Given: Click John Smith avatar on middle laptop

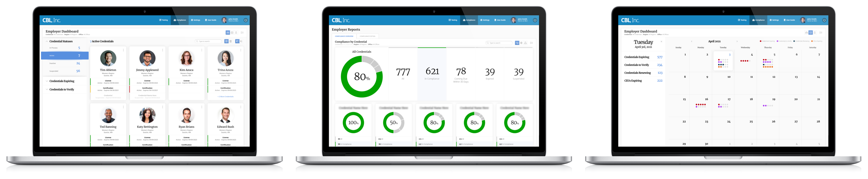Looking at the screenshot, I should (513, 20).
